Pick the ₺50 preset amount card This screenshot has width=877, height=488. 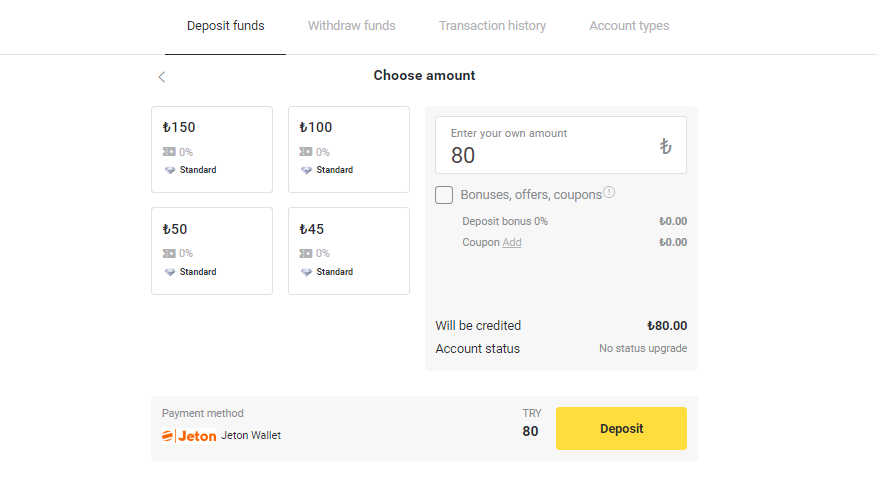click(x=212, y=251)
